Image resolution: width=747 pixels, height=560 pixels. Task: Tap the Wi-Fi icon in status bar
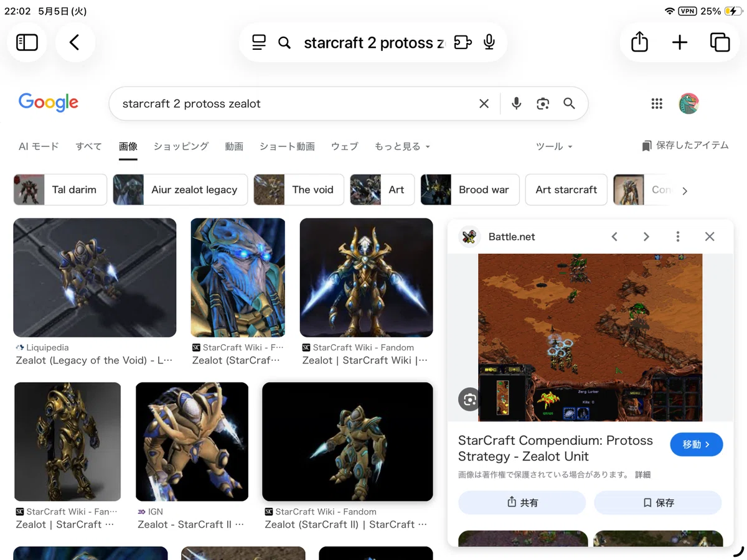670,11
